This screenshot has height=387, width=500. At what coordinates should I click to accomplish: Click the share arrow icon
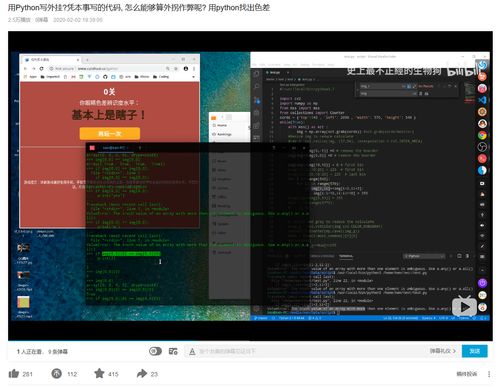pyautogui.click(x=142, y=373)
